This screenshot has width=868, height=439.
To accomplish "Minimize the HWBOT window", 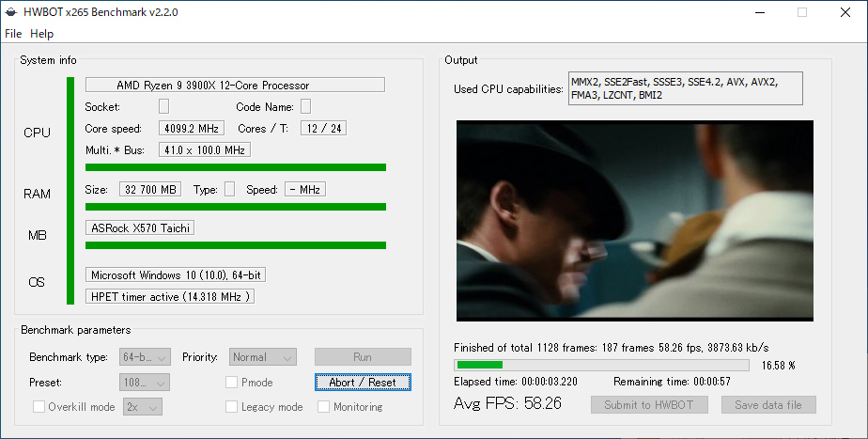I will click(x=760, y=12).
